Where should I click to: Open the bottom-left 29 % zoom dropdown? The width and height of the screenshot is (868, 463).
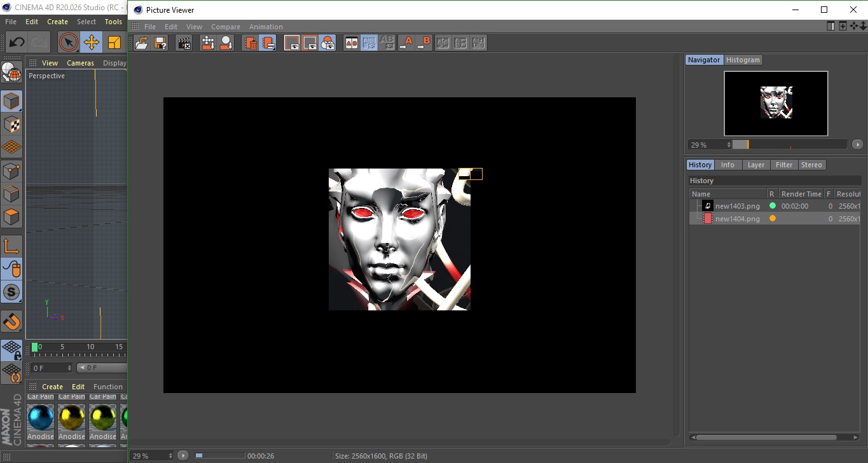point(152,456)
